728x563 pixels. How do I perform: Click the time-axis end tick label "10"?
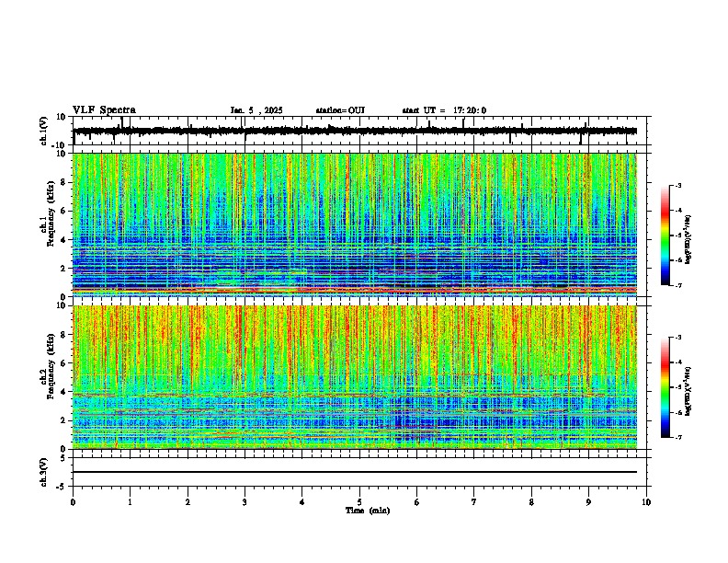click(x=646, y=502)
